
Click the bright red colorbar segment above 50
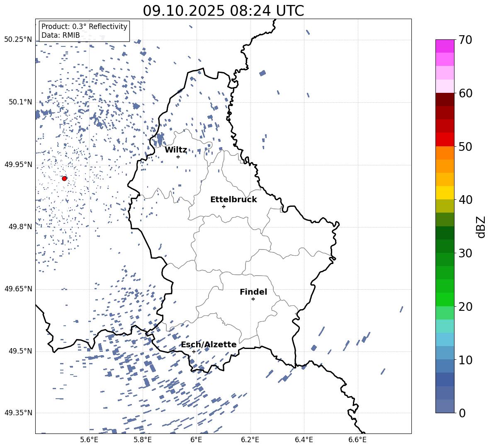pyautogui.click(x=445, y=140)
